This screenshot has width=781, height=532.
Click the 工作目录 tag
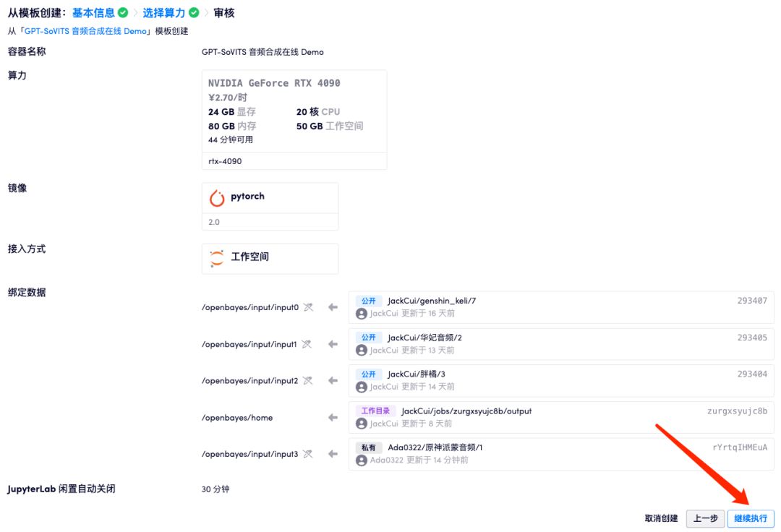click(x=375, y=411)
